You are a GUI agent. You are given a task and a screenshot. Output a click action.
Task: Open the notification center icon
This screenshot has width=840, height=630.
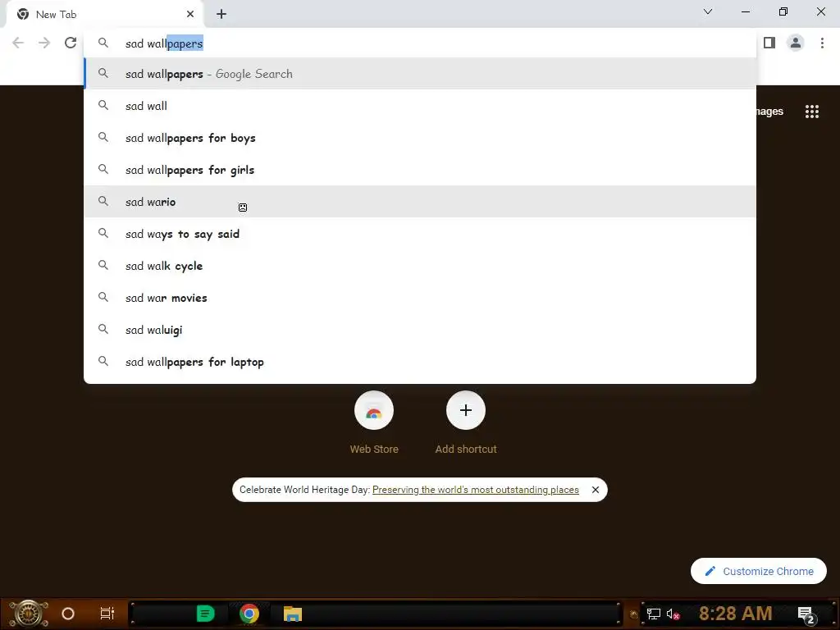[806, 615]
